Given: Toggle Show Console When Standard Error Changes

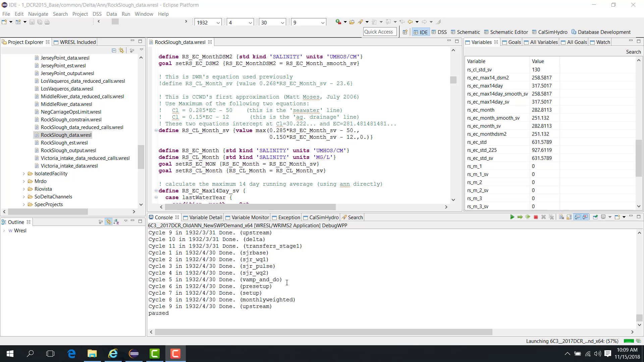Looking at the screenshot, I should 585,217.
